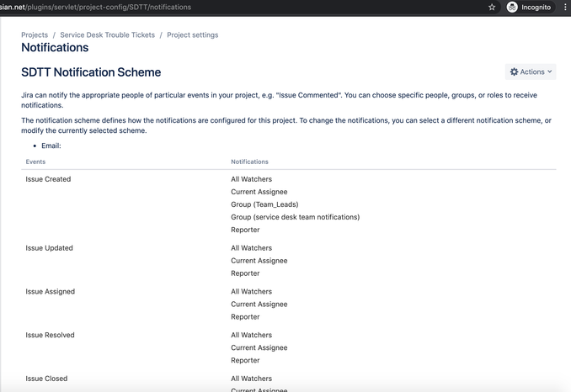The height and width of the screenshot is (392, 571).
Task: Click All Watchers under Issue Created
Action: 251,179
